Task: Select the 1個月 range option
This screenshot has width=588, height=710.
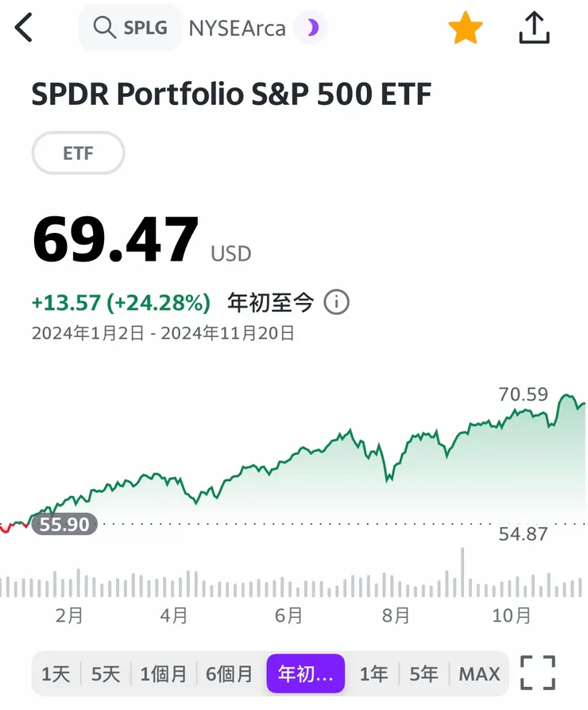Action: 164,673
